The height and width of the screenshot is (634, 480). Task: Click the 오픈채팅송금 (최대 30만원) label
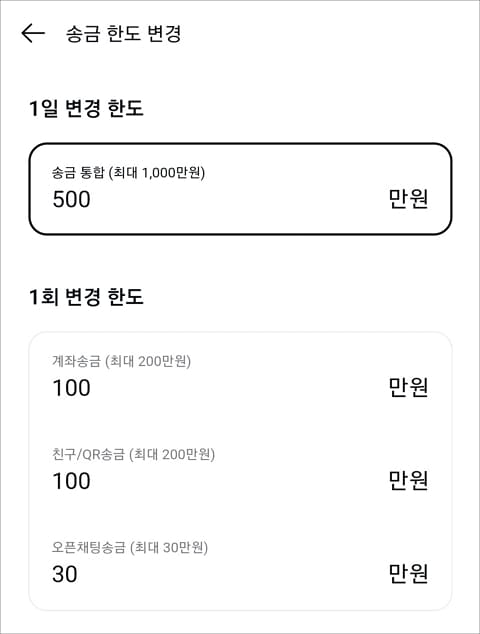point(130,547)
